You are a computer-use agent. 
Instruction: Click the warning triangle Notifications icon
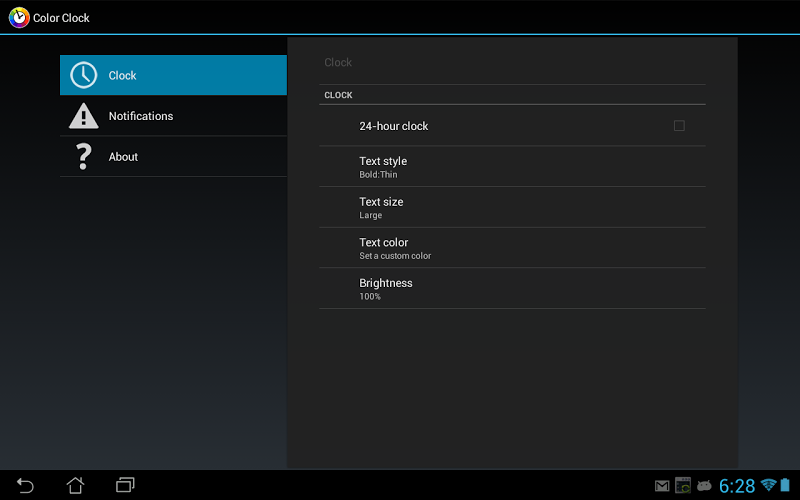tap(84, 116)
